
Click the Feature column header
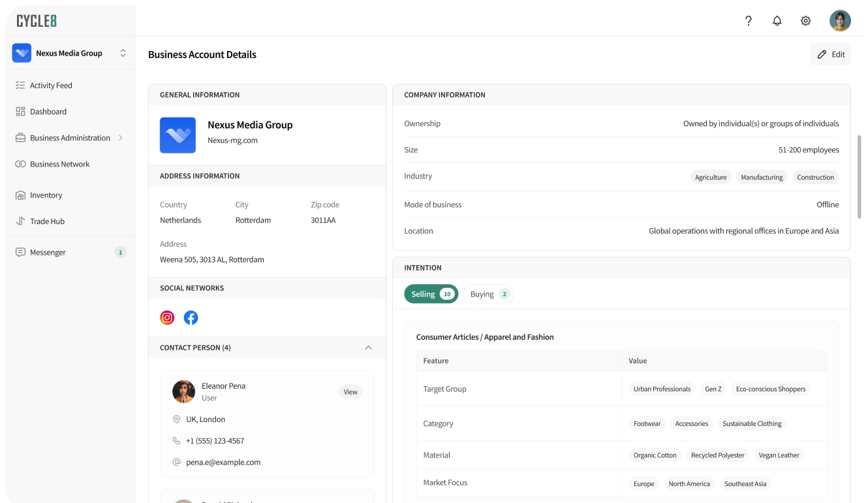[x=436, y=361]
